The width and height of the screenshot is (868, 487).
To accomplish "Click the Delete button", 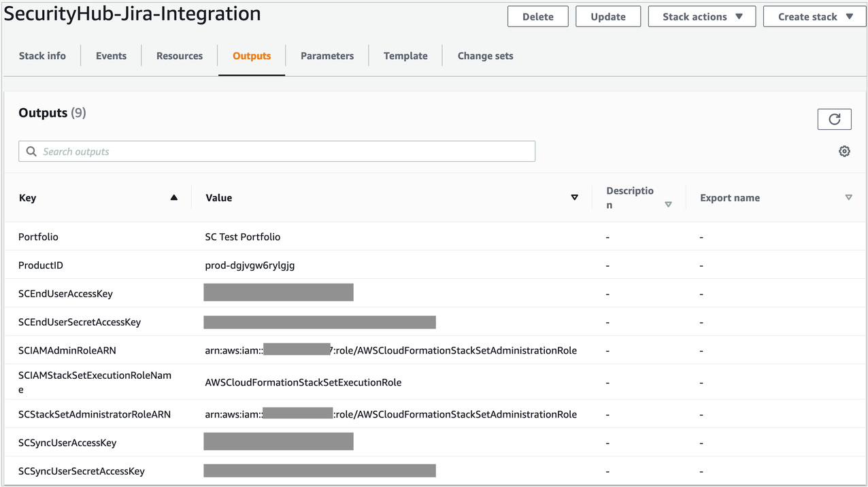I will tap(537, 16).
